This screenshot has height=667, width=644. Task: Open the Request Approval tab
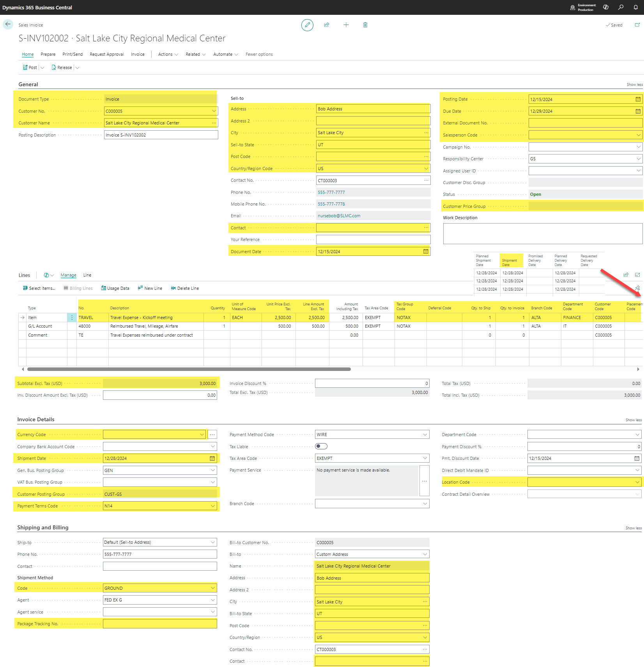(107, 54)
